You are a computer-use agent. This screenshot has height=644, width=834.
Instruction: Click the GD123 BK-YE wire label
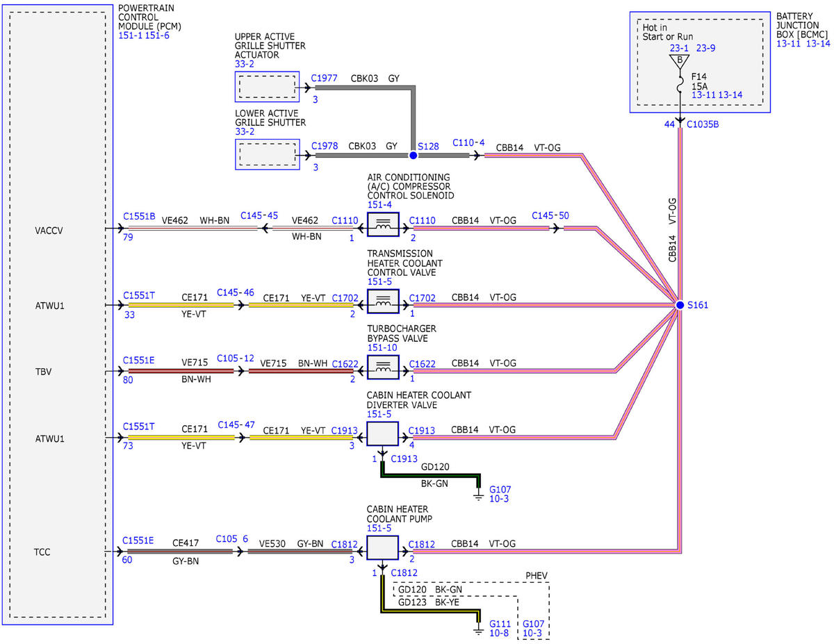click(430, 603)
